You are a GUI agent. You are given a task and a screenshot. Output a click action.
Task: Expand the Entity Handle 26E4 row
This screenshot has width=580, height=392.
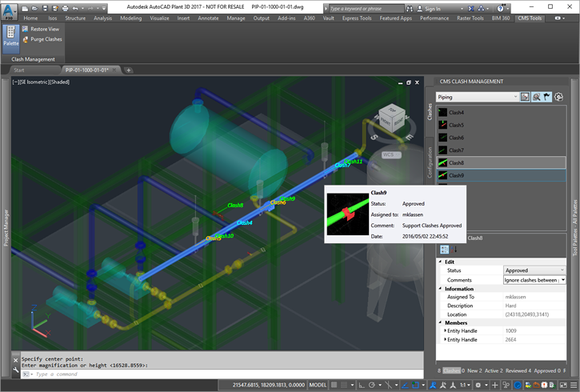pyautogui.click(x=445, y=339)
